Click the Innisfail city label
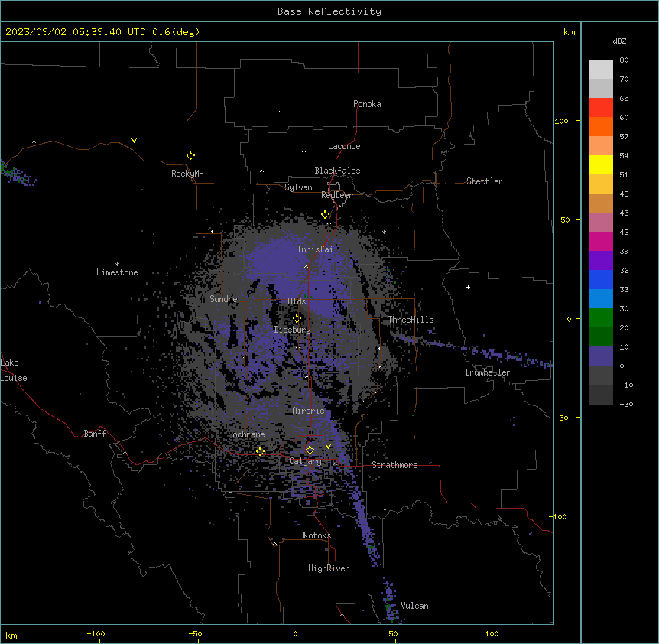 pyautogui.click(x=317, y=249)
